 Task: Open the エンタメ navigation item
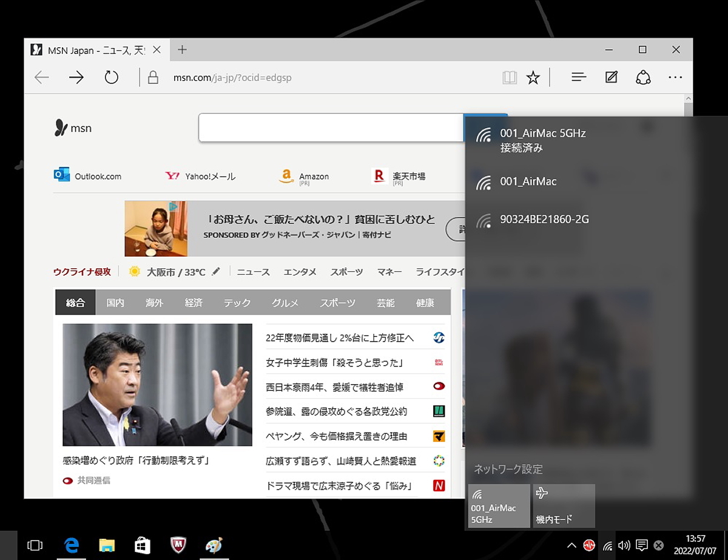(300, 272)
